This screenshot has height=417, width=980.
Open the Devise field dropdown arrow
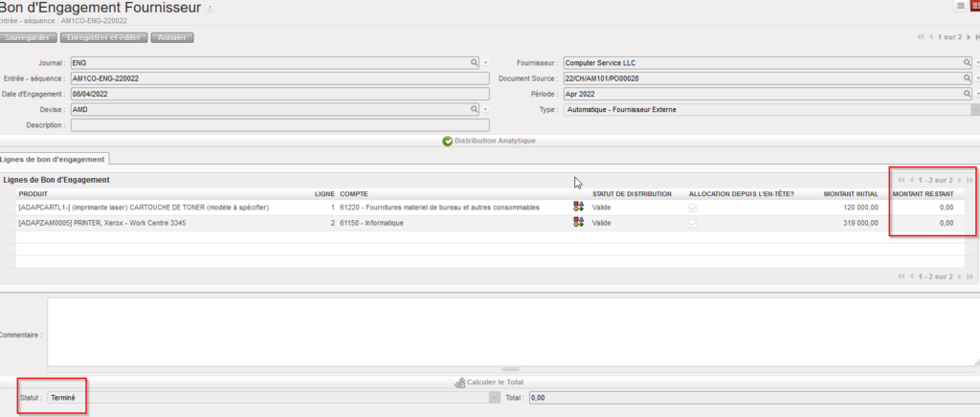(x=485, y=109)
